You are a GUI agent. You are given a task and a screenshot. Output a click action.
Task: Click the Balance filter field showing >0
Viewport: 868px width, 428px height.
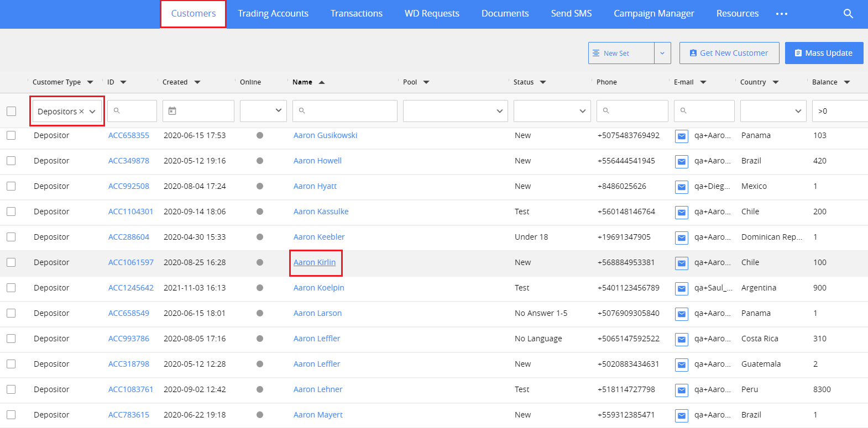pyautogui.click(x=840, y=111)
